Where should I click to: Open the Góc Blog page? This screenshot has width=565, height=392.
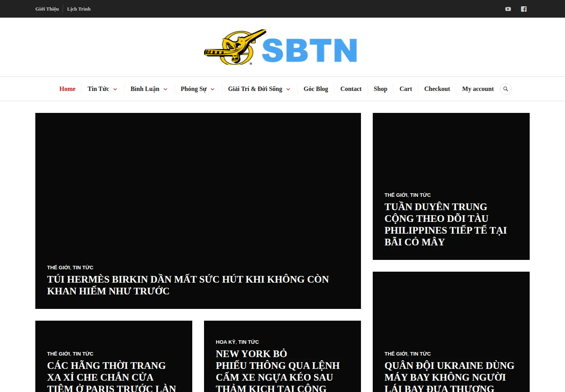(316, 89)
